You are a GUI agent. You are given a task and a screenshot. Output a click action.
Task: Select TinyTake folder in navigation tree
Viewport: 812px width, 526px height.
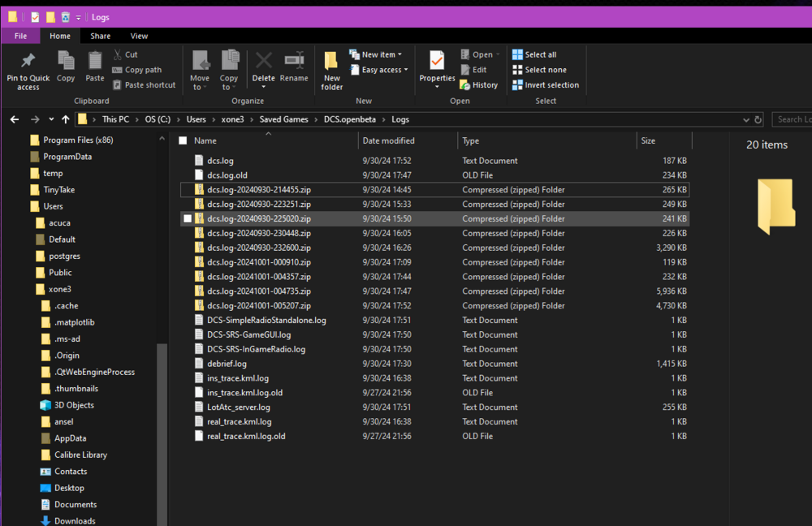pos(58,190)
